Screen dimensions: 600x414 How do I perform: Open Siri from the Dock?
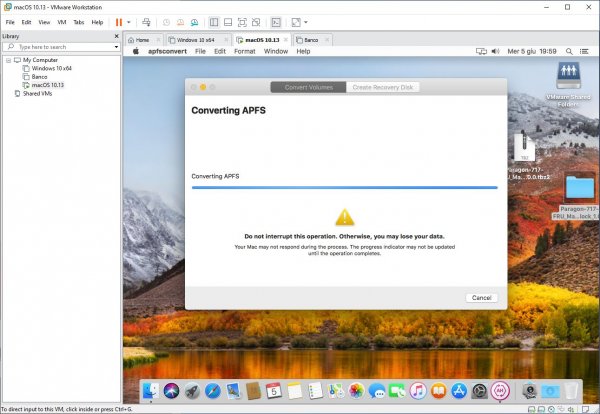(171, 391)
